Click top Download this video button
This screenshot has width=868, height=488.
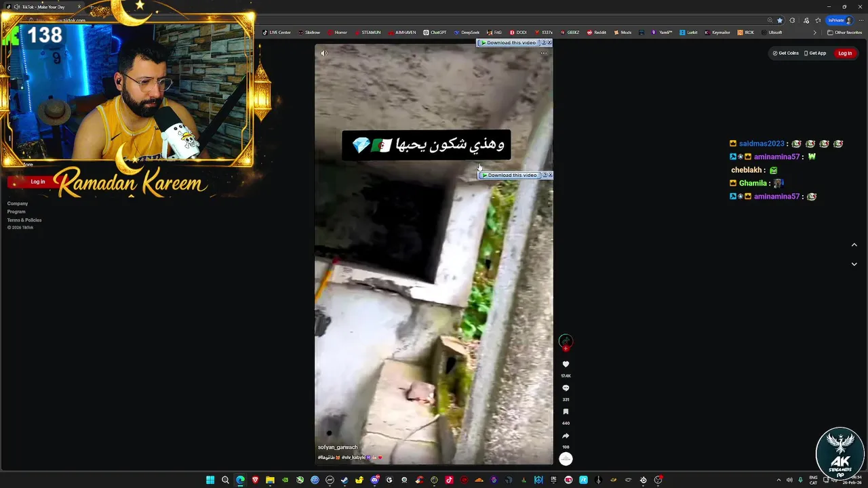pos(508,43)
